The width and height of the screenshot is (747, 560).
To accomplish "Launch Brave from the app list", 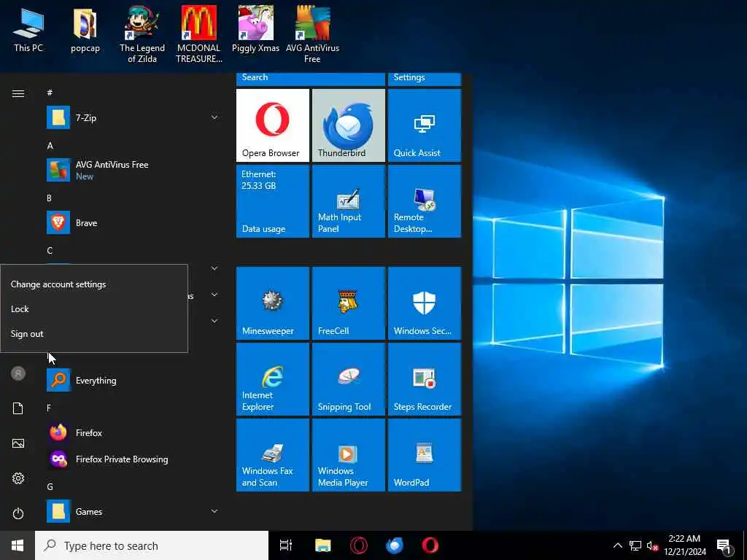I will pyautogui.click(x=133, y=222).
